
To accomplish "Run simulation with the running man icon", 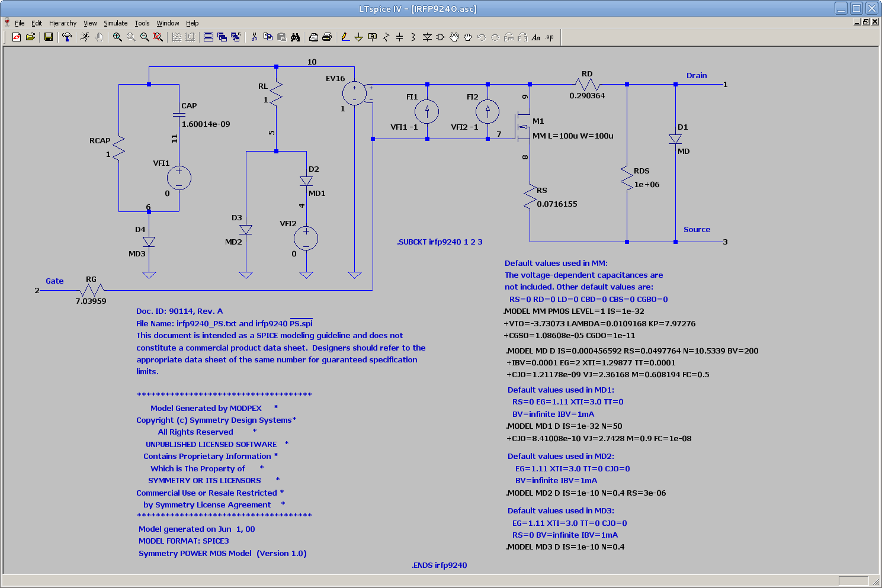I will [85, 37].
